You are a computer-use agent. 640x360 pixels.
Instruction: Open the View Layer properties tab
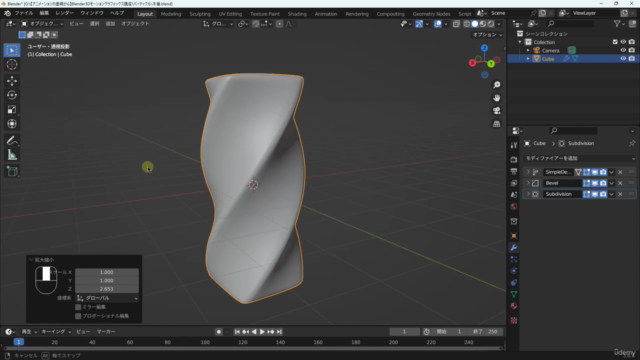point(514,183)
